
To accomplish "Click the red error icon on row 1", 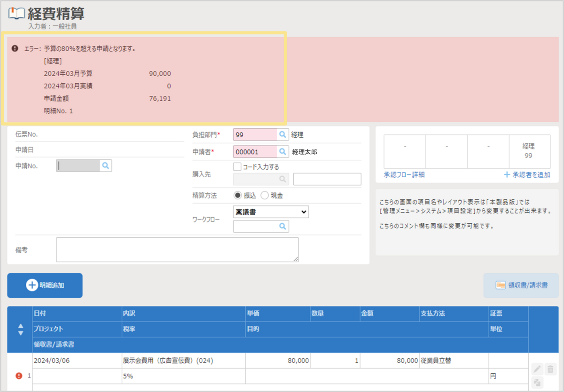I will [x=19, y=376].
